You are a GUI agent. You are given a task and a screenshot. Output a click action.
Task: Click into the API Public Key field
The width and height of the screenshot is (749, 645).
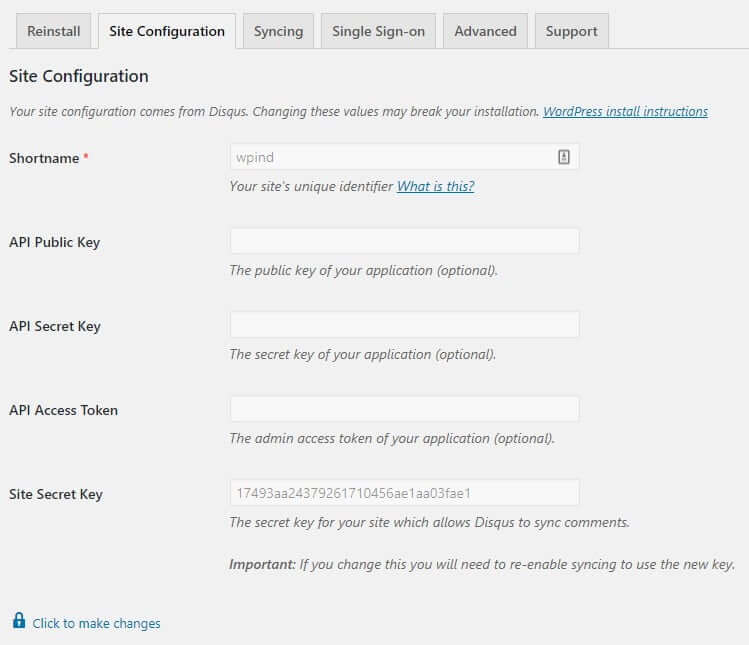tap(405, 241)
